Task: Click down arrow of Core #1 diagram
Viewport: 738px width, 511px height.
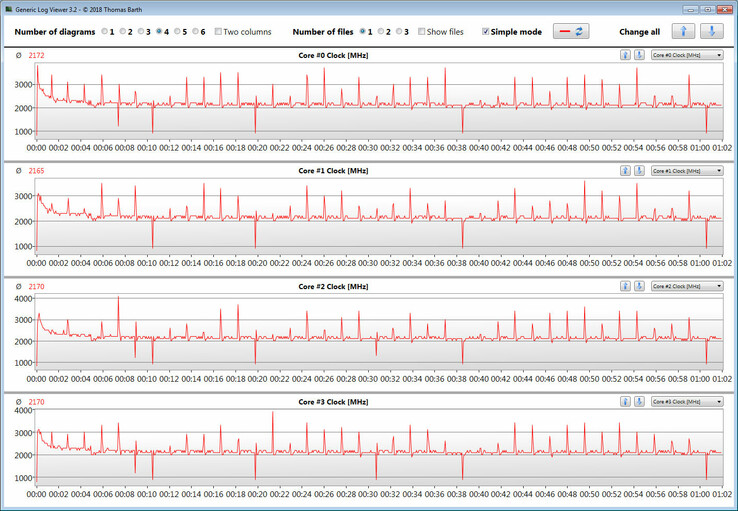Action: [x=638, y=171]
